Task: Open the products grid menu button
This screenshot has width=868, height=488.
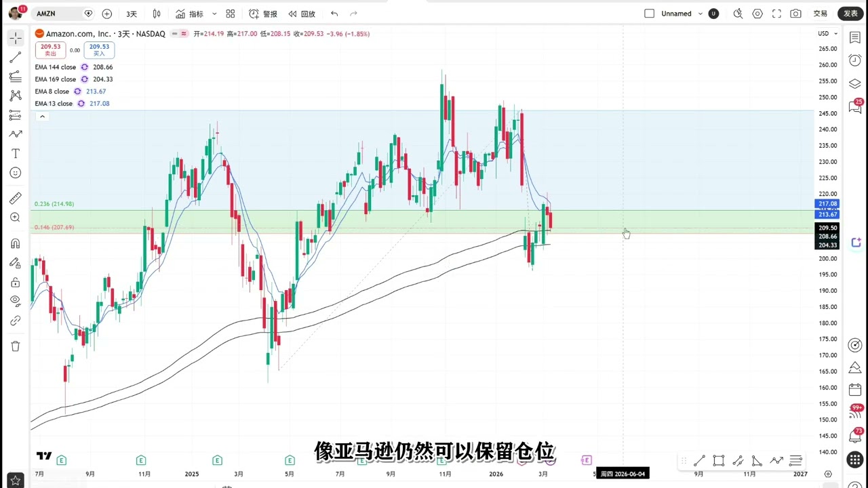Action: [855, 460]
